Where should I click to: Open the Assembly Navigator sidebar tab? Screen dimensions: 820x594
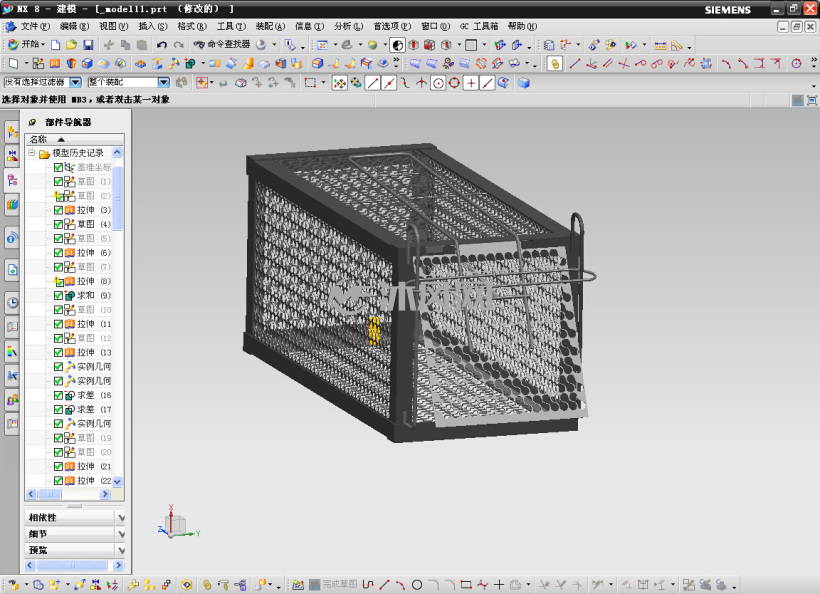[13, 132]
